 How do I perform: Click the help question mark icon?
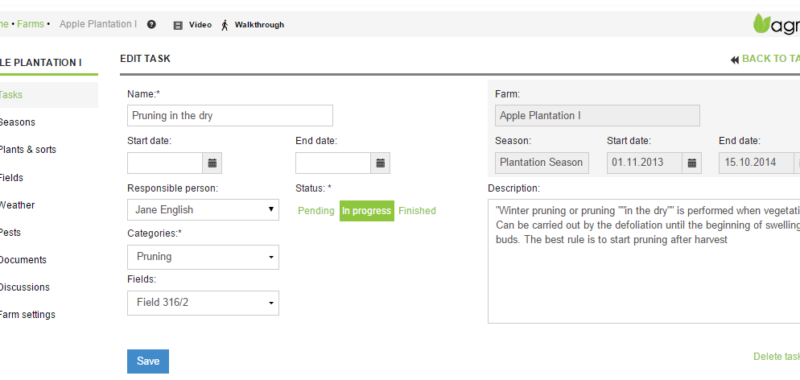(x=152, y=24)
